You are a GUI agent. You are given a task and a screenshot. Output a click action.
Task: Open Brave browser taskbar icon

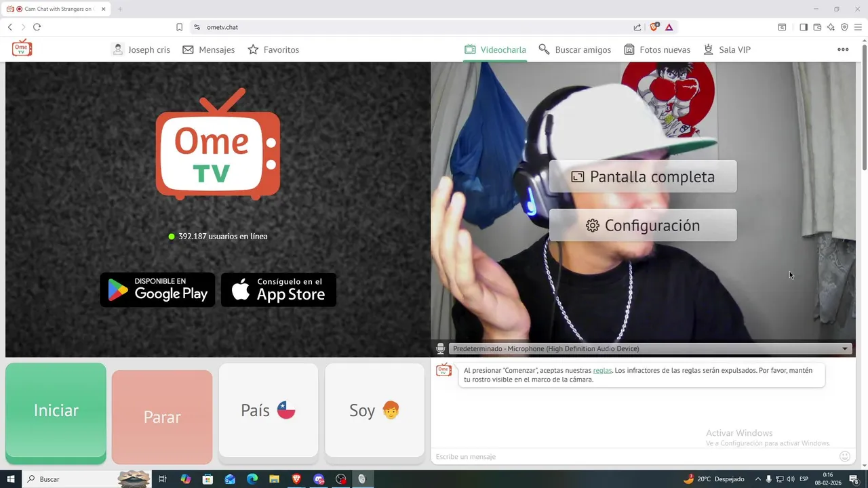(x=296, y=479)
